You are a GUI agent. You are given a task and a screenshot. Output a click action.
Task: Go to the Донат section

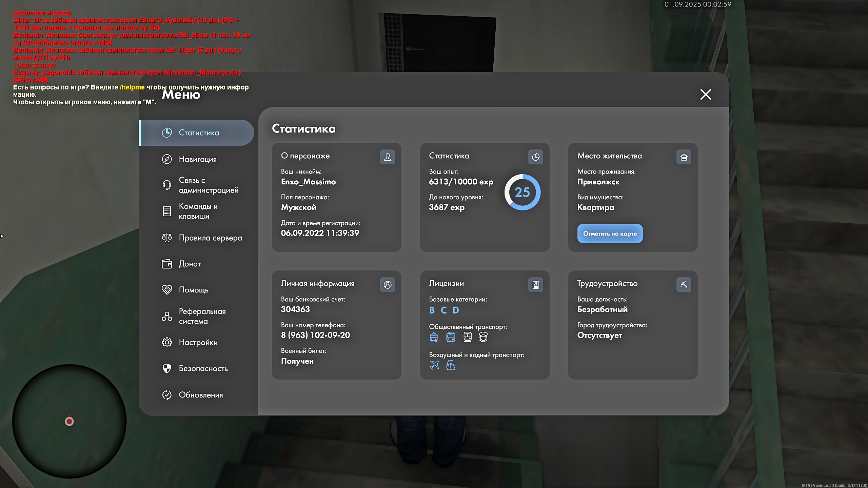tap(190, 264)
